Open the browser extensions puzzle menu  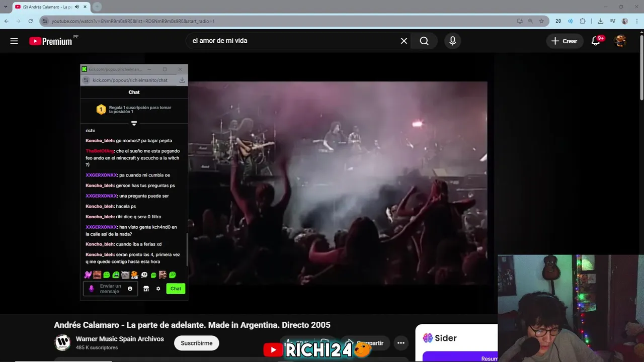coord(583,21)
